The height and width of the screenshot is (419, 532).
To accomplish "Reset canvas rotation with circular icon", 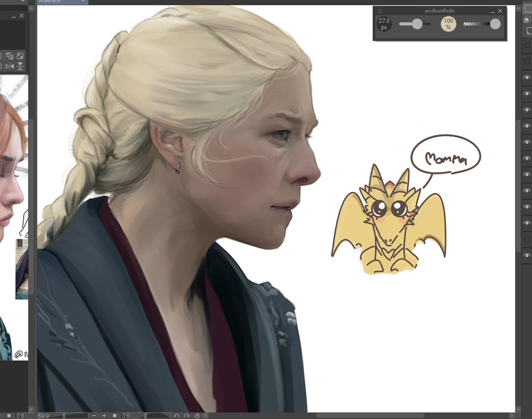I will (197, 415).
